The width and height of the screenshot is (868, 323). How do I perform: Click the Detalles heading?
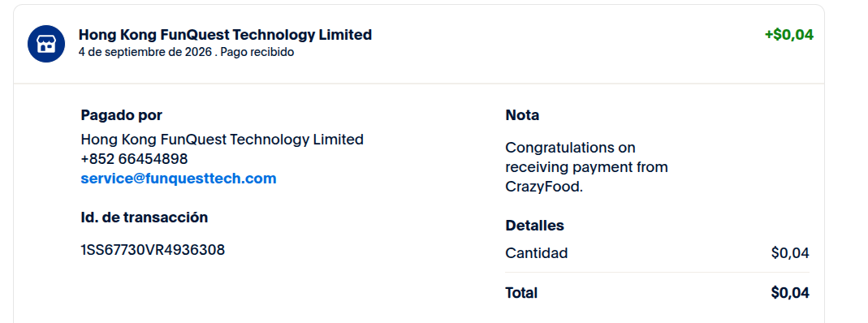[x=535, y=226]
